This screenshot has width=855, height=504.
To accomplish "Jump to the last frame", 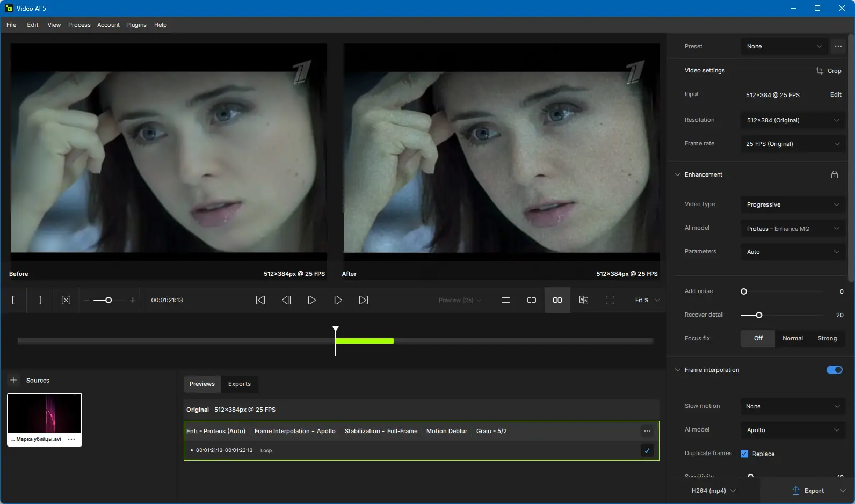I will [364, 300].
